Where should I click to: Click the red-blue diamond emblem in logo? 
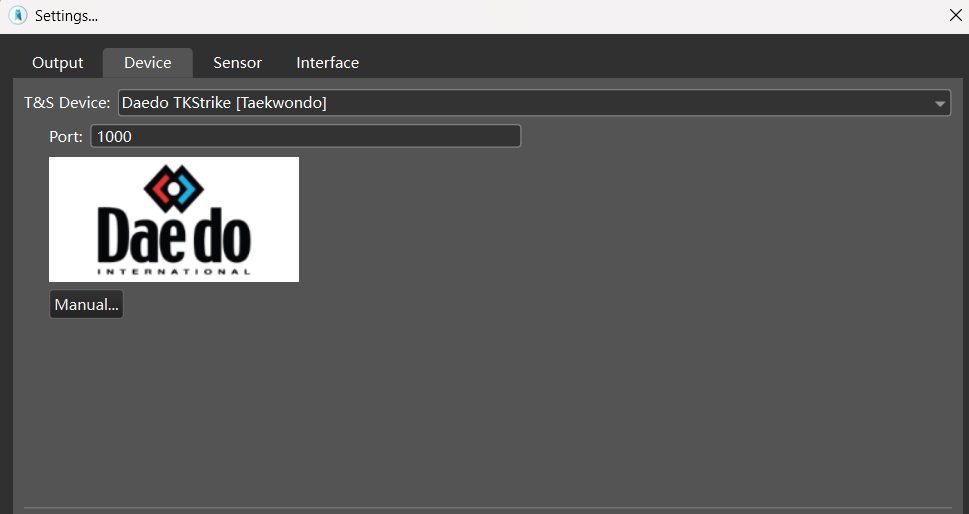click(x=174, y=186)
